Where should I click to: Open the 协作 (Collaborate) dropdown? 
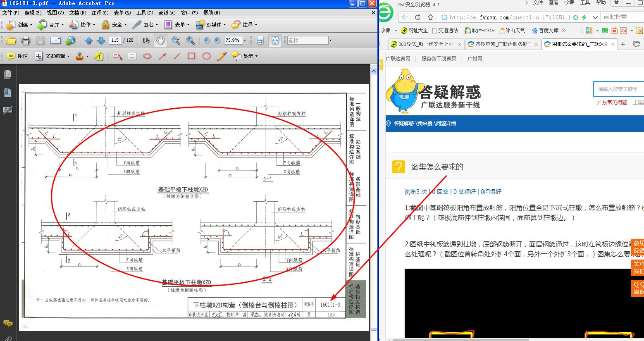82,25
